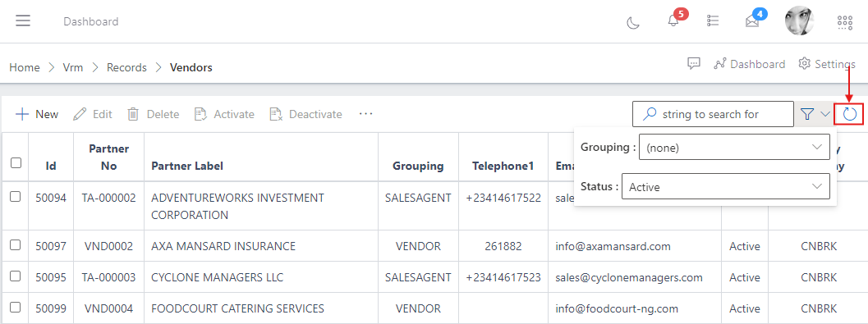Click email sales@cyclonemanagers.com
Viewport: 868px width, 324px height.
629,277
